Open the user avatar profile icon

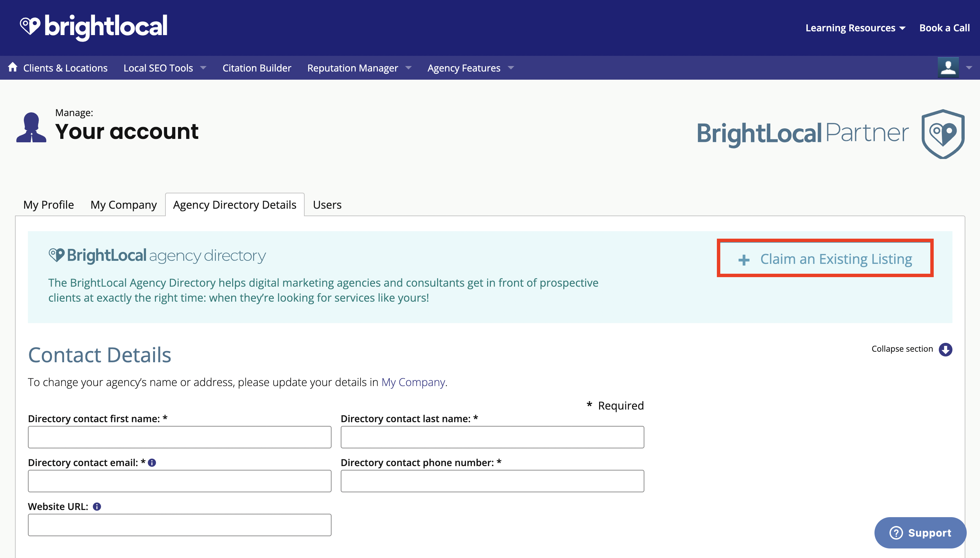(948, 67)
